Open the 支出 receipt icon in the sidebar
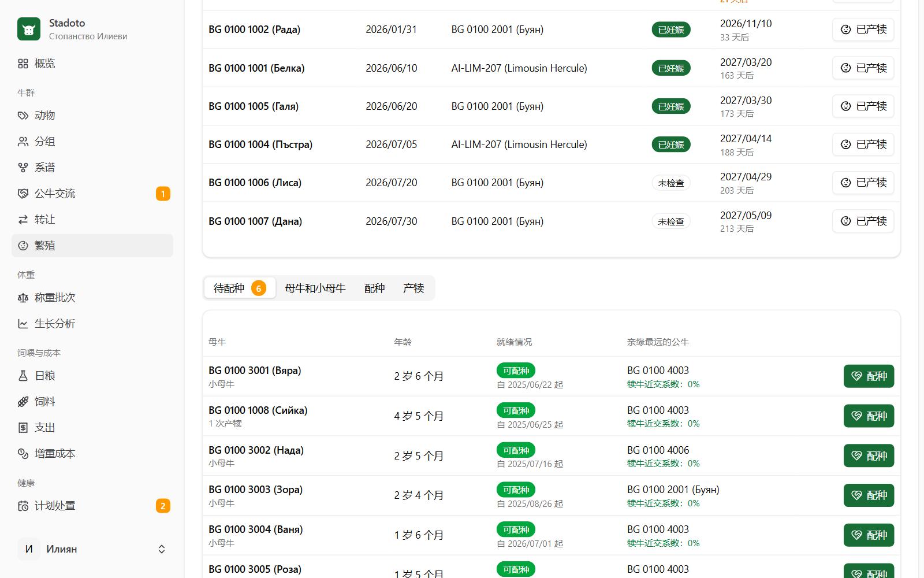Screen dimensions: 924x578 point(23,428)
